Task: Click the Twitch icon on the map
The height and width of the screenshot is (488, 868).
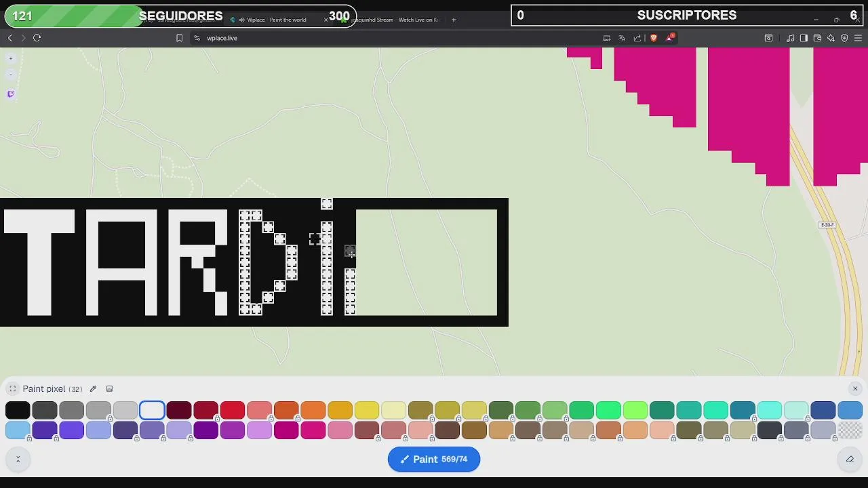Action: (x=11, y=94)
